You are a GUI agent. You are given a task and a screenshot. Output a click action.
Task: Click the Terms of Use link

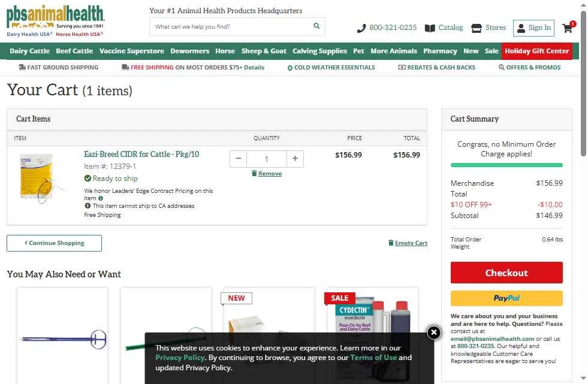pos(373,358)
